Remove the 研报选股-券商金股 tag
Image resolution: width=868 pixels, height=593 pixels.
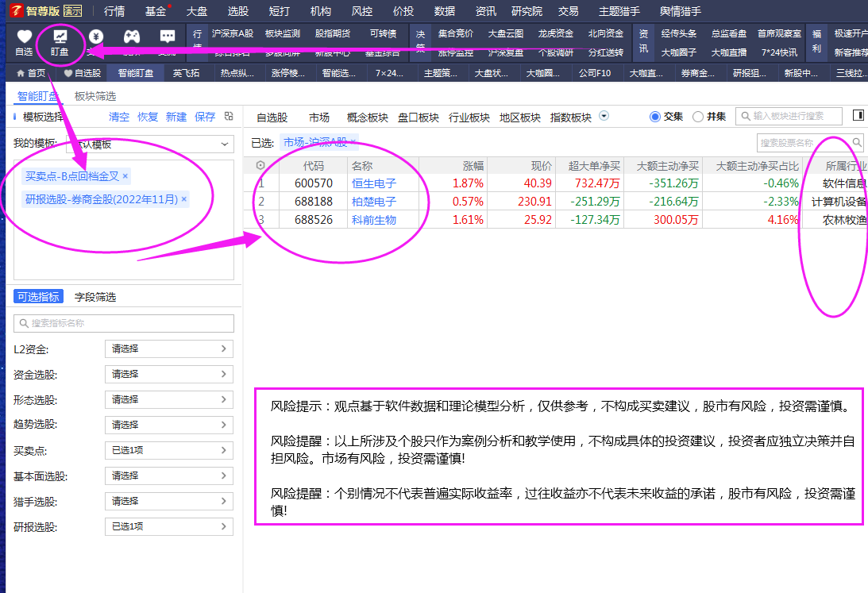tap(183, 199)
